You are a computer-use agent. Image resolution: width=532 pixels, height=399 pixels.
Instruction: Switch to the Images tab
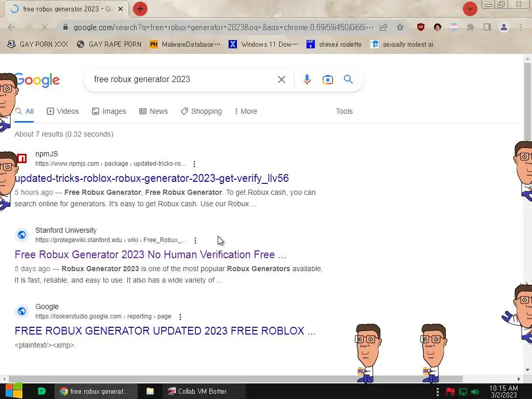109,111
